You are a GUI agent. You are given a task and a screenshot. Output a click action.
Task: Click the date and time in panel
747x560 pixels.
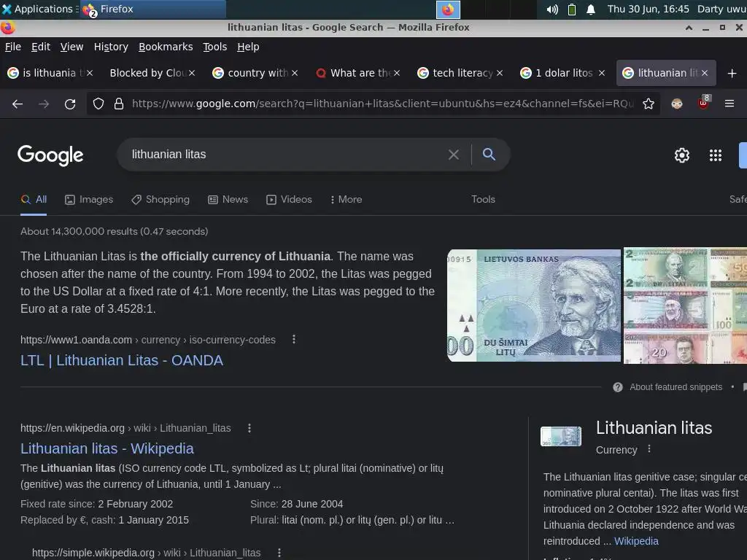(648, 9)
